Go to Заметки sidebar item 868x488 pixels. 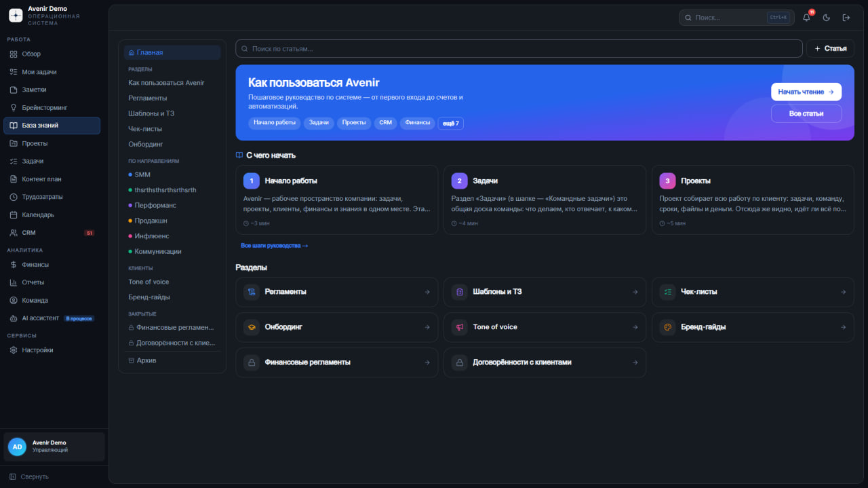point(52,90)
